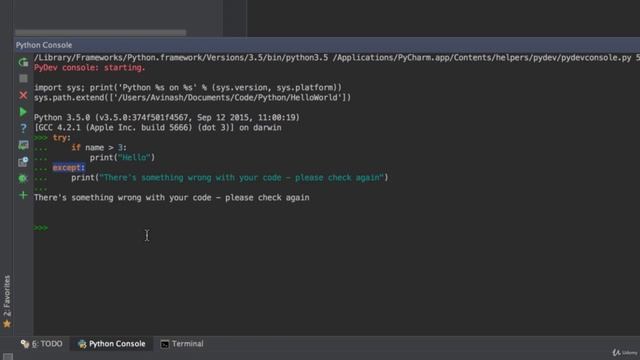Click the Attach Debugger bug icon

[23, 178]
